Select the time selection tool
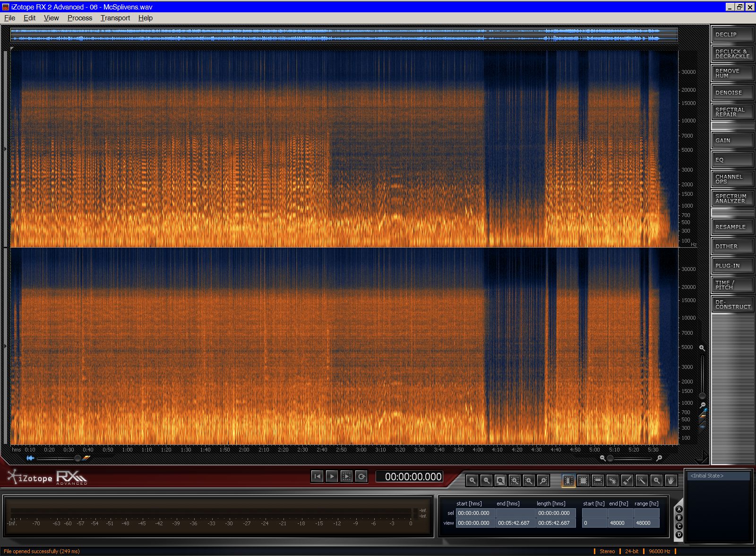The width and height of the screenshot is (756, 556). point(568,481)
